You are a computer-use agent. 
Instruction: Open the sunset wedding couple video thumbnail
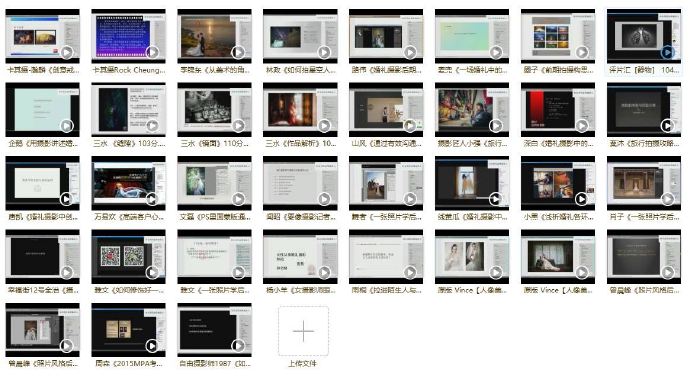click(214, 36)
